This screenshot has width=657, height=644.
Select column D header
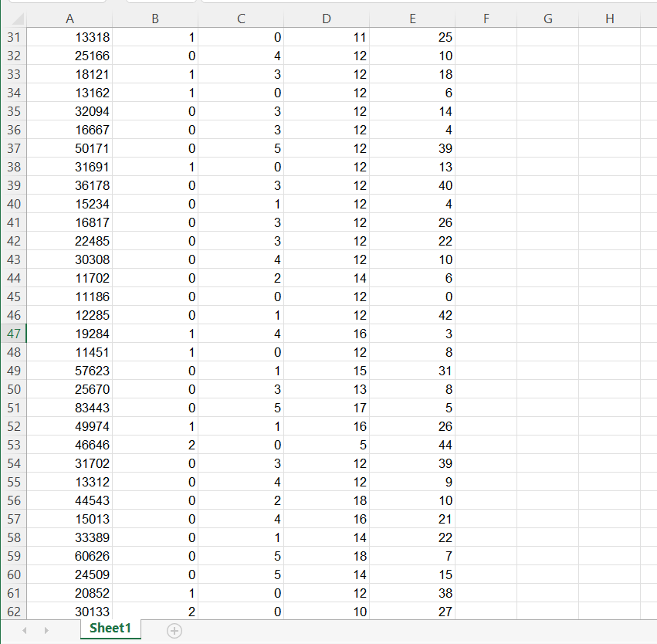tap(327, 19)
